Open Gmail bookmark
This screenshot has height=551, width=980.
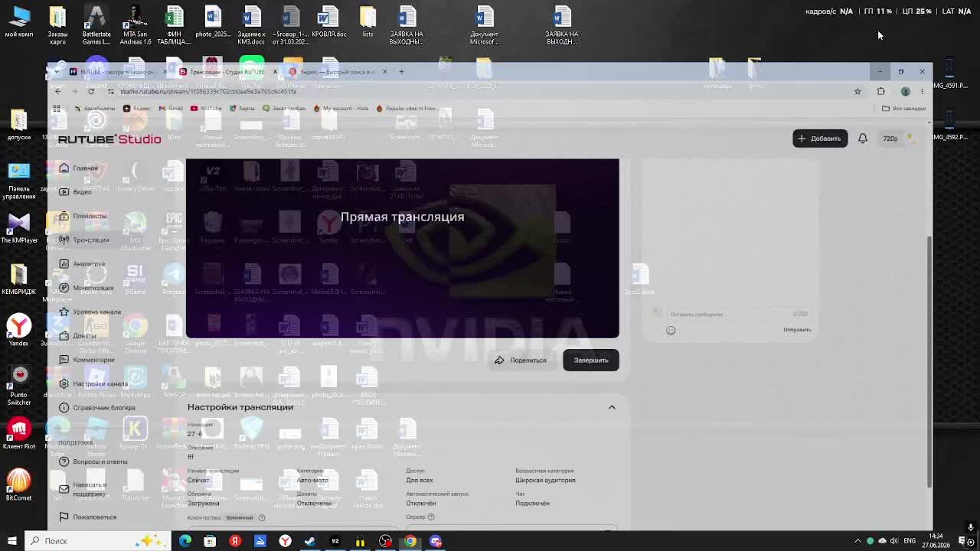[171, 109]
